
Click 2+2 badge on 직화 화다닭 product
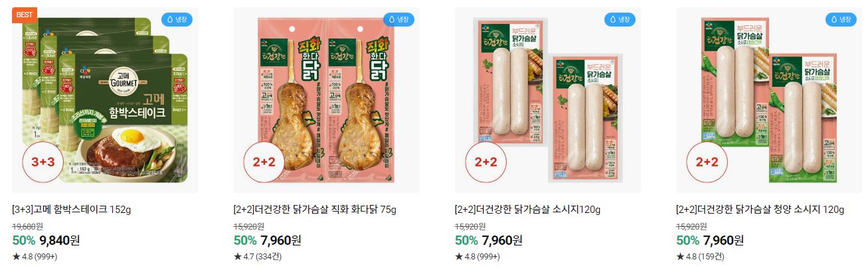(264, 163)
